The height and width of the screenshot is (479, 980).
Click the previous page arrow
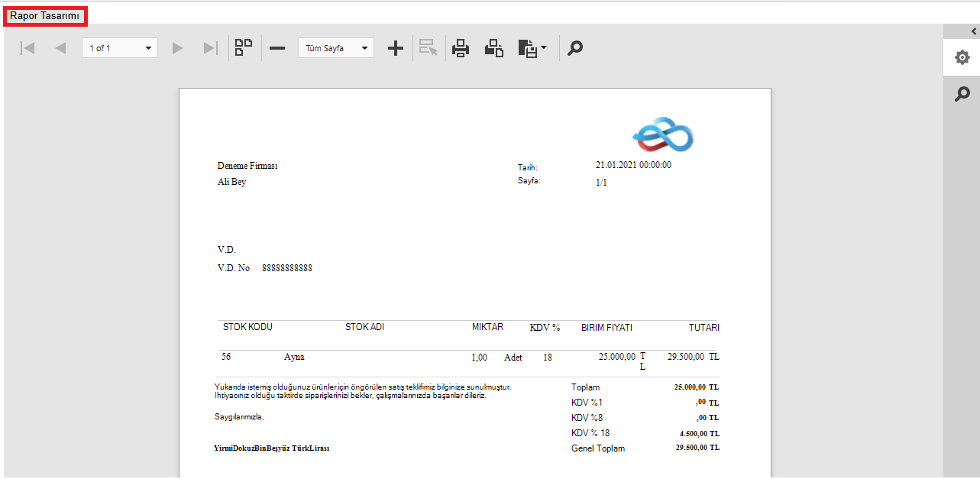point(60,48)
